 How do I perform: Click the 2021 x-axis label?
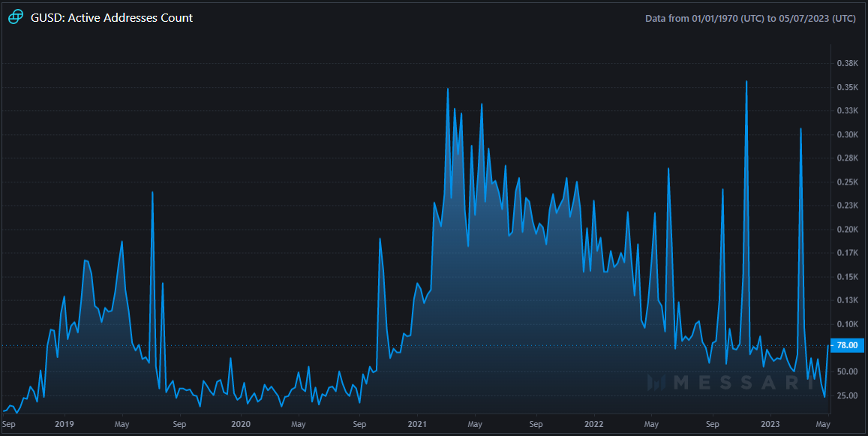point(417,424)
